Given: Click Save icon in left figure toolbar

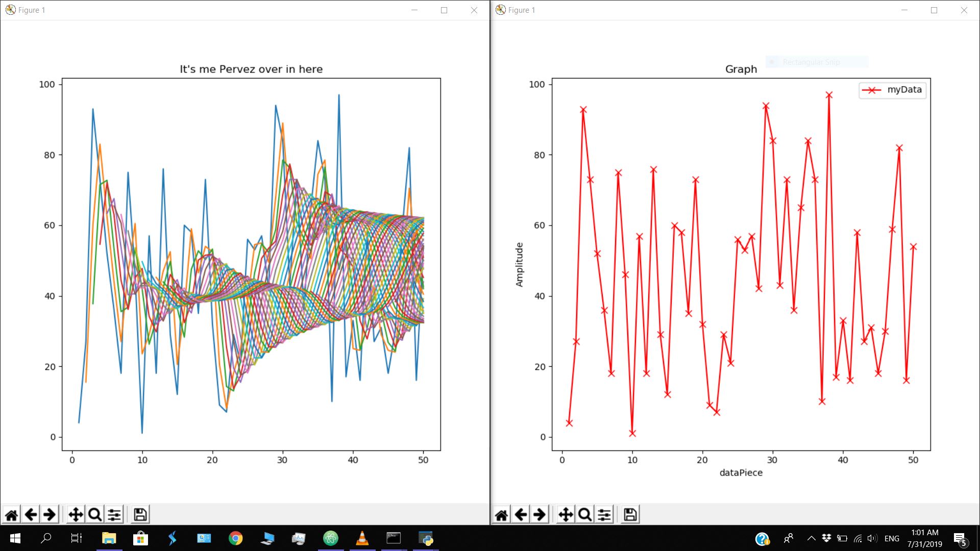Looking at the screenshot, I should point(140,514).
